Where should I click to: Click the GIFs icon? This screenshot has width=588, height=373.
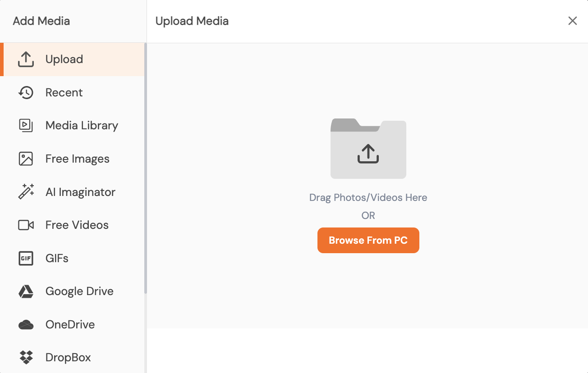(26, 259)
